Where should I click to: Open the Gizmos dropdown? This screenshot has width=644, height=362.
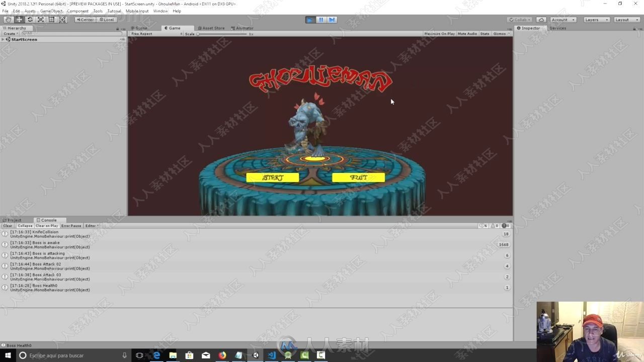(x=501, y=34)
